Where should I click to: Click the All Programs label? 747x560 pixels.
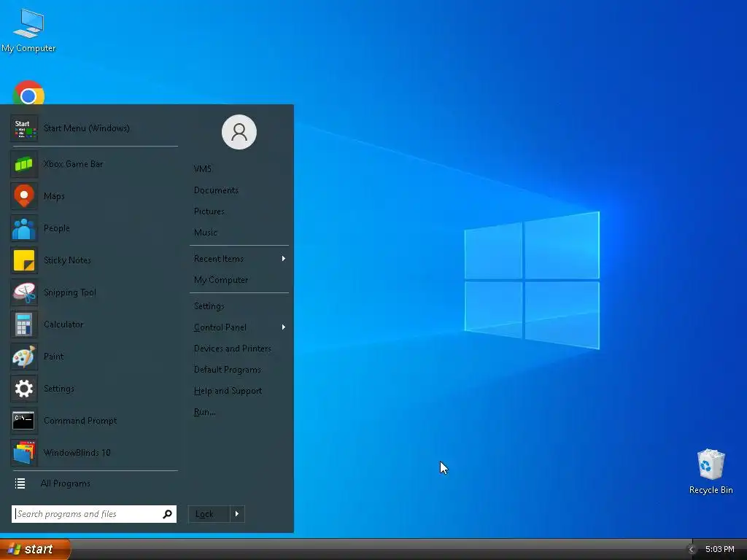click(65, 484)
